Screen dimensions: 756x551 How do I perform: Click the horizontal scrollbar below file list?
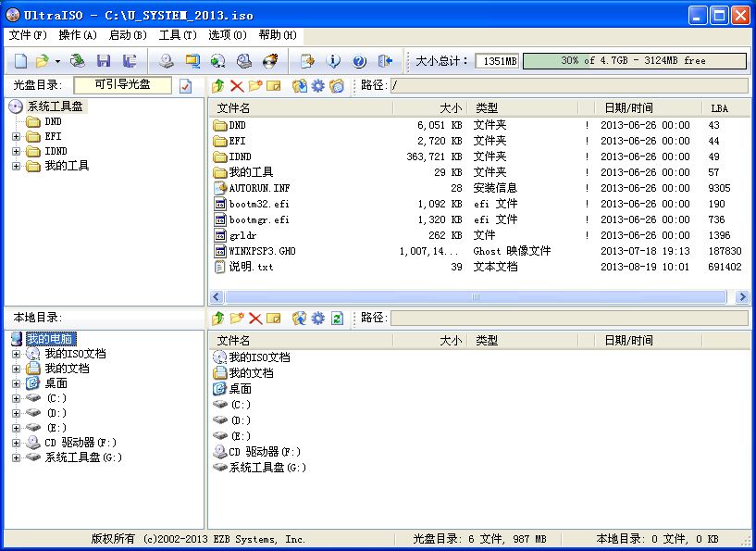click(x=477, y=297)
